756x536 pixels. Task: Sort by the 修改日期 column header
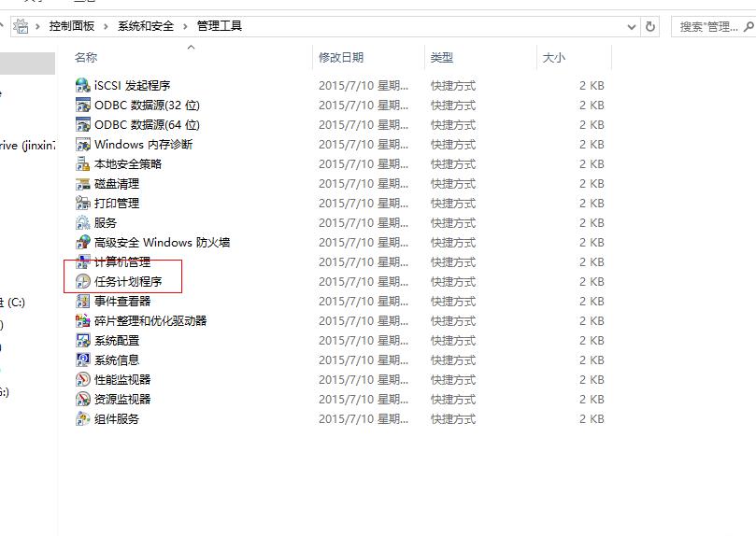369,57
